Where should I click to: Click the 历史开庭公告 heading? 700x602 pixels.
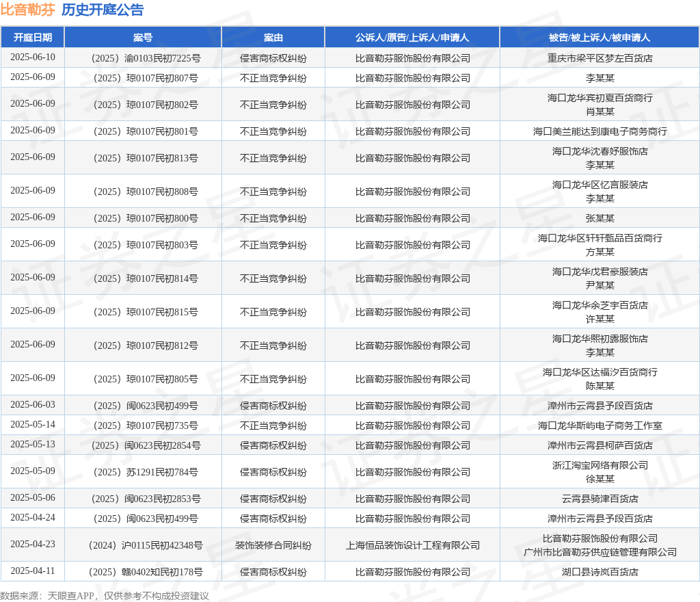click(103, 10)
